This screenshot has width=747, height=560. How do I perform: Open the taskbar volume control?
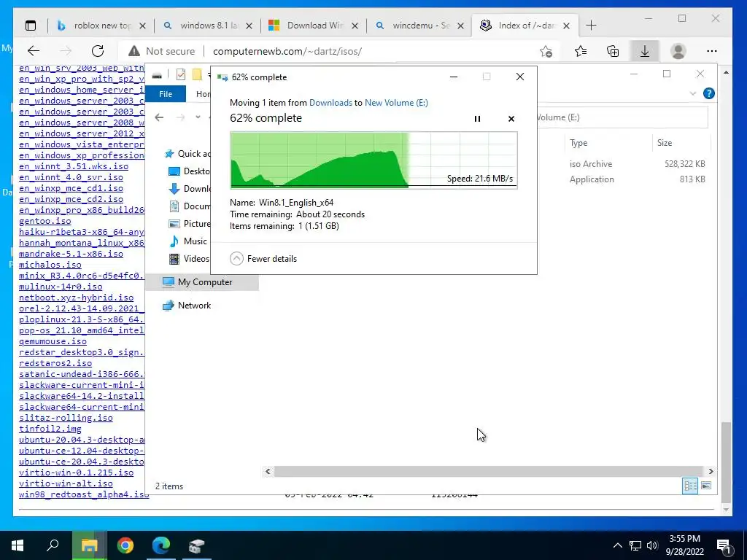pos(652,545)
